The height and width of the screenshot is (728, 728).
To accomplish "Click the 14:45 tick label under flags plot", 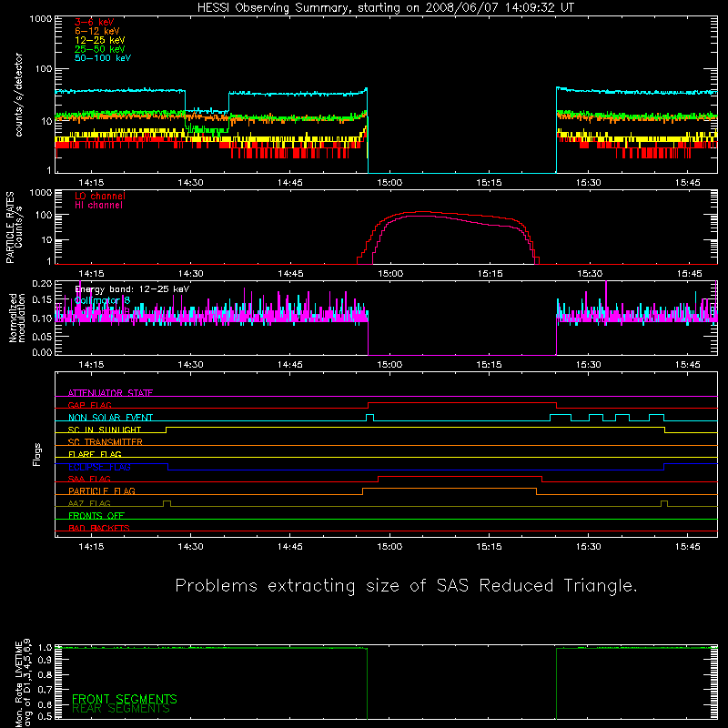I will (290, 547).
